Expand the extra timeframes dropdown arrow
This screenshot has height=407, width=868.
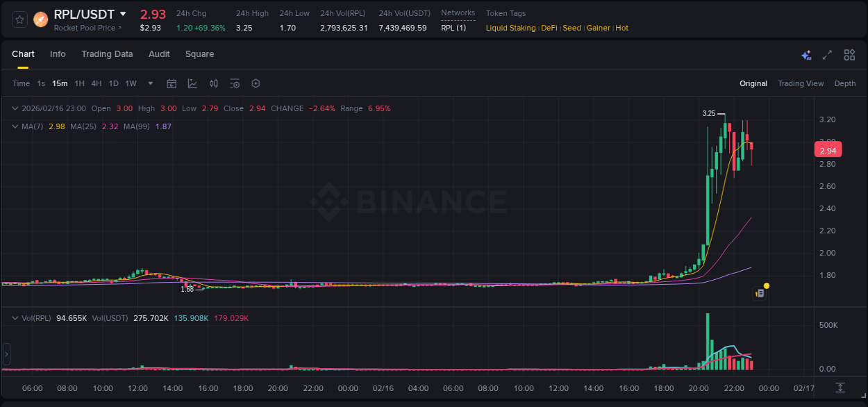(x=150, y=83)
